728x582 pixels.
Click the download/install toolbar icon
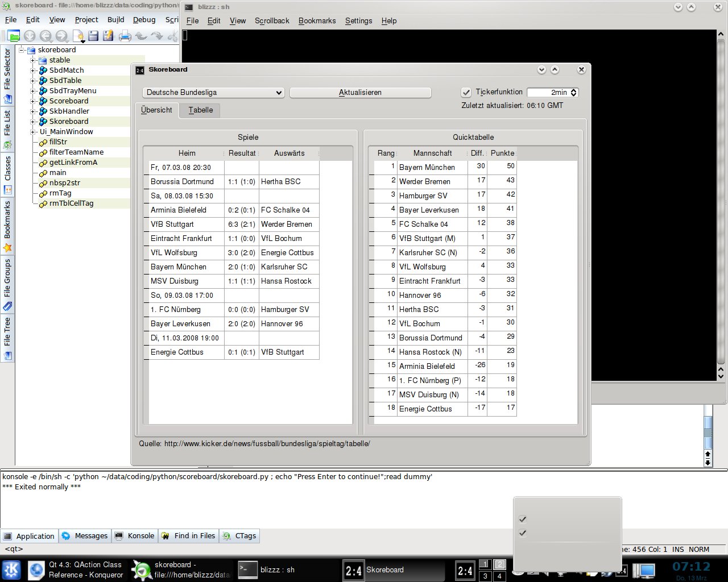tap(30, 36)
